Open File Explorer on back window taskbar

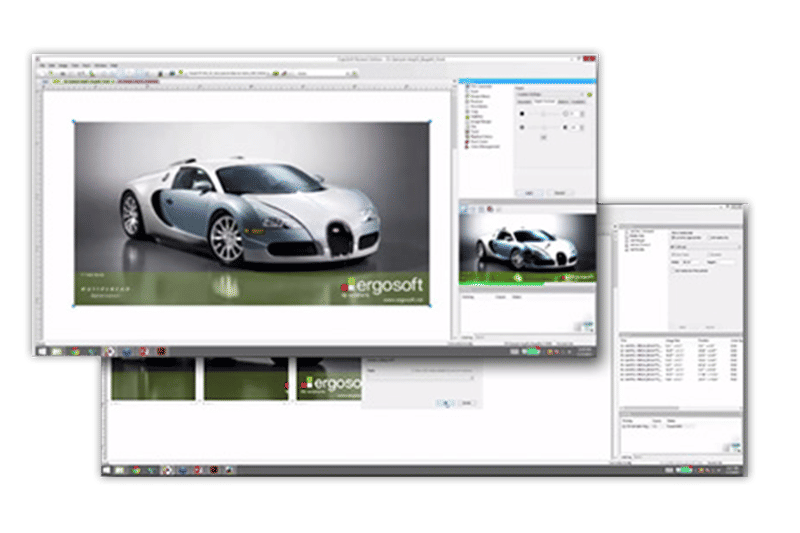(120, 470)
